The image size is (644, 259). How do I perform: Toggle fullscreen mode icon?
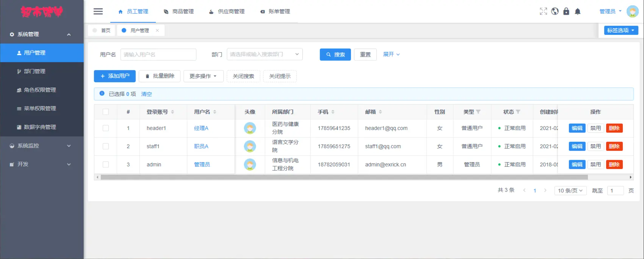tap(543, 12)
